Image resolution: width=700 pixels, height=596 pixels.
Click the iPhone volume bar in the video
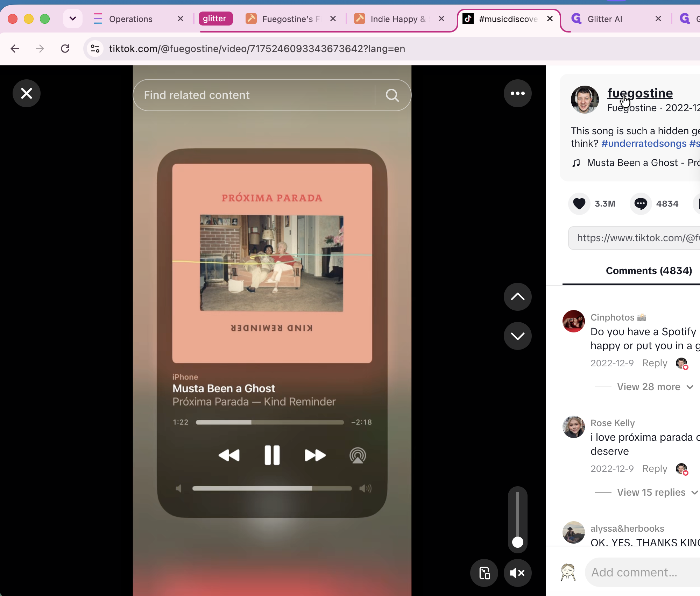(272, 488)
